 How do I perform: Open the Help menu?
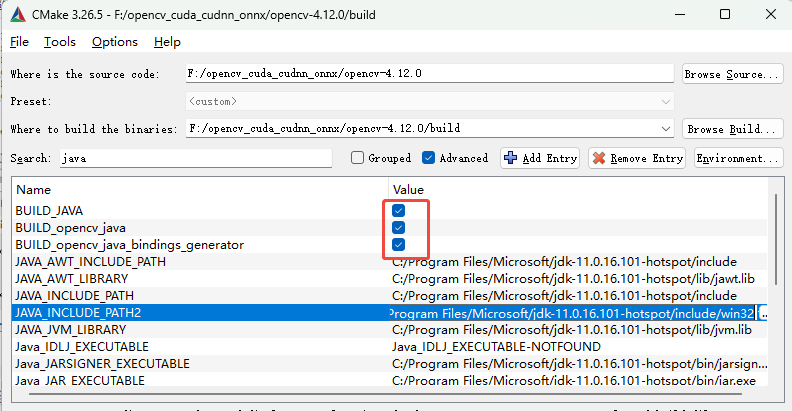point(167,42)
